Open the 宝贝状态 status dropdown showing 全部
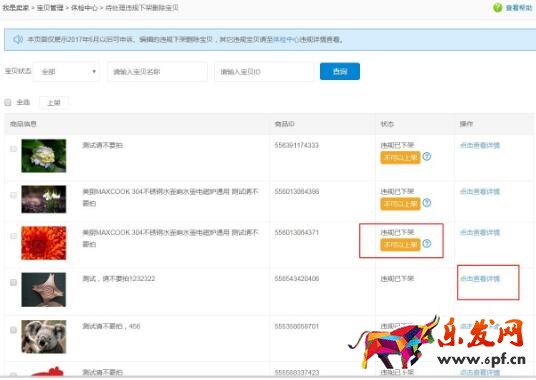This screenshot has width=536, height=380. coord(67,72)
